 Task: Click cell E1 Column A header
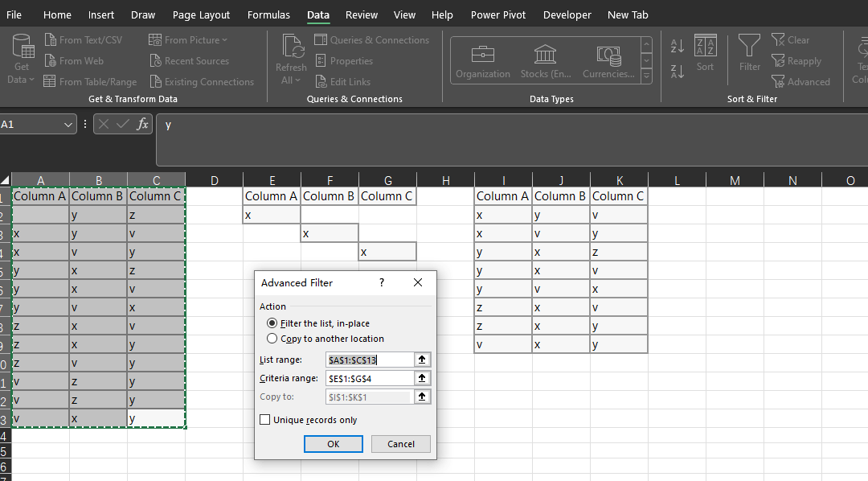tap(272, 196)
